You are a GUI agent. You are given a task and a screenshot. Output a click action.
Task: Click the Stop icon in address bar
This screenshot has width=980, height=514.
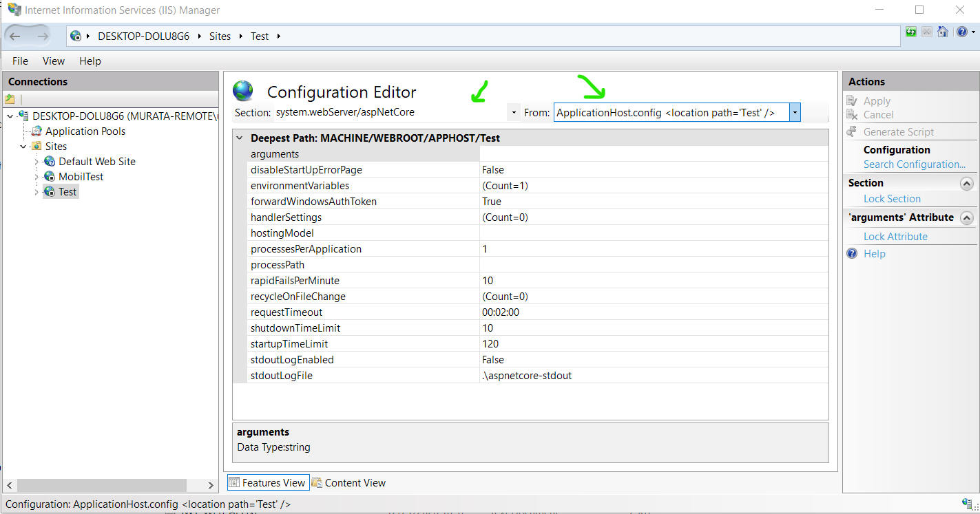coord(927,32)
